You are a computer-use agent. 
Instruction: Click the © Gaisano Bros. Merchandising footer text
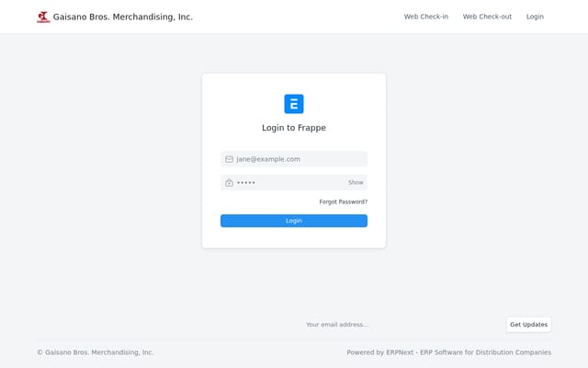coord(96,352)
